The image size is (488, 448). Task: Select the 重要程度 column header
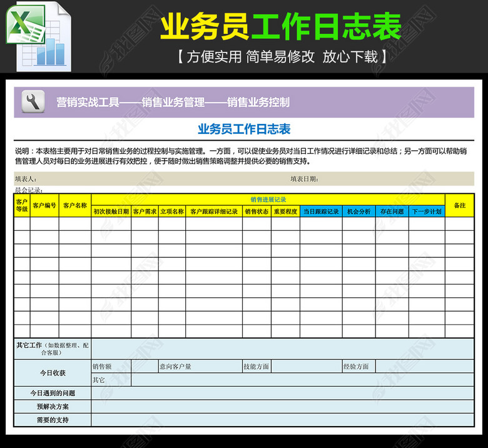(286, 211)
